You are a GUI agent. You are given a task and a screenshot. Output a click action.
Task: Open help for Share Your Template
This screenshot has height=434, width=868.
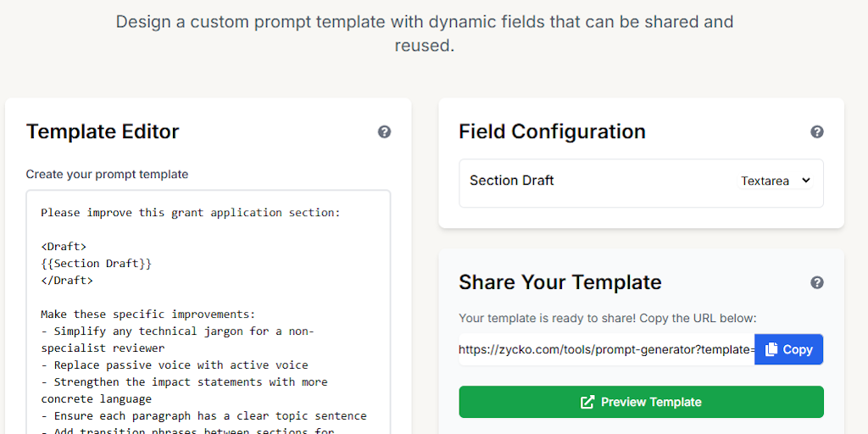point(817,282)
